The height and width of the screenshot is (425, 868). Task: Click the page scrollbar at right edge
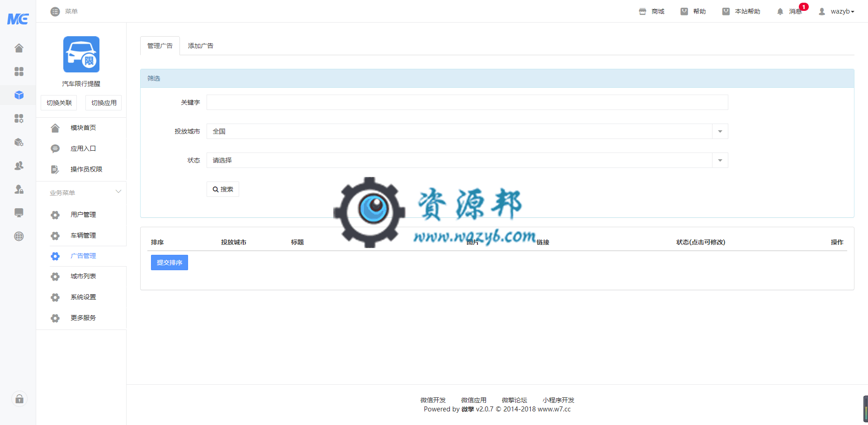pyautogui.click(x=865, y=409)
